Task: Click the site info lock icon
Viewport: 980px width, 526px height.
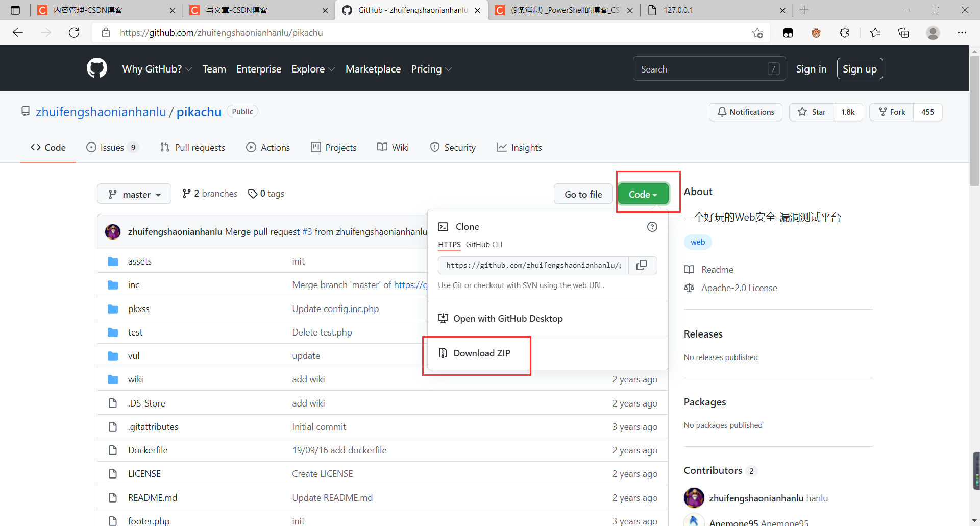Action: tap(106, 33)
